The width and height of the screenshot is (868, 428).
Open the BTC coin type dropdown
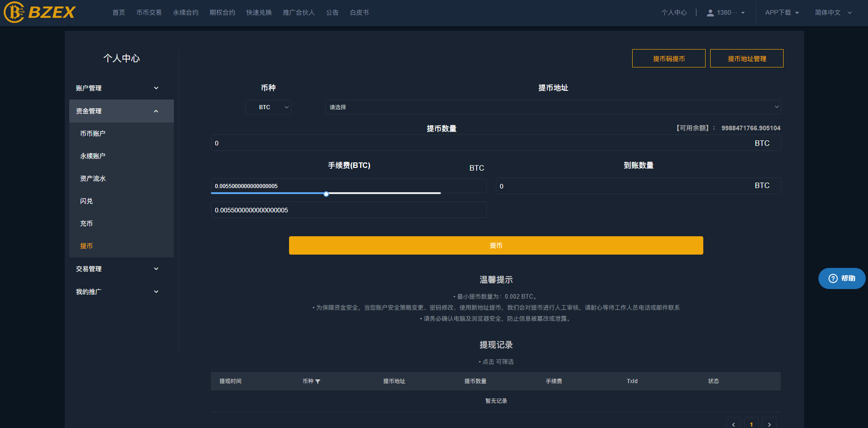tap(268, 107)
